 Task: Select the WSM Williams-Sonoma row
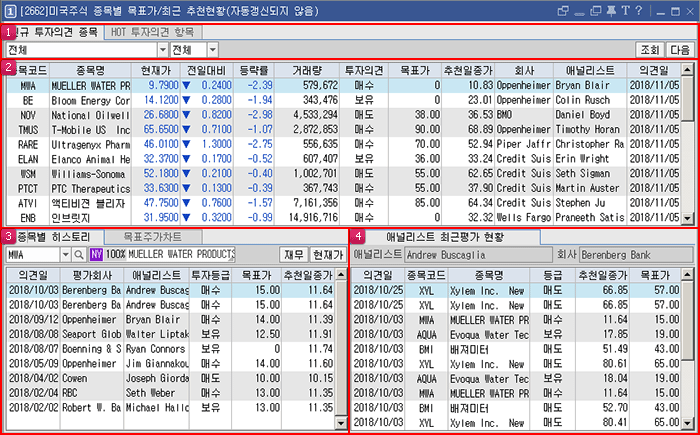(x=344, y=174)
